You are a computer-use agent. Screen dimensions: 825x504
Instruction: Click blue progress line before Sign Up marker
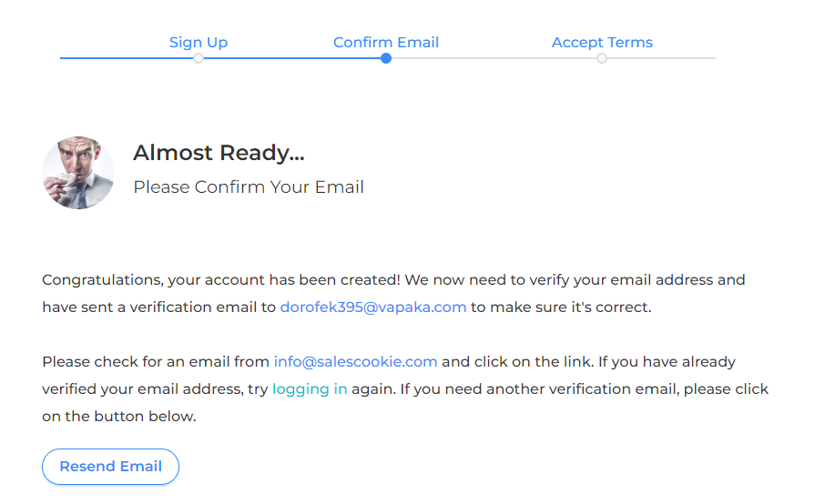(x=127, y=58)
